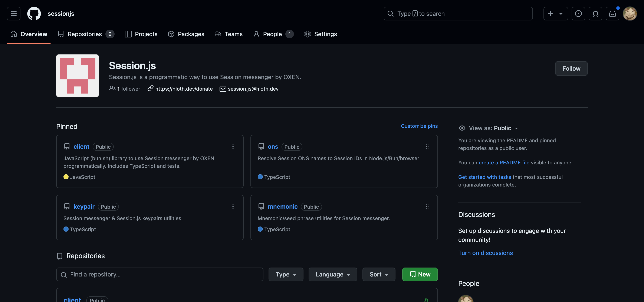Open the notifications inbox icon

coord(612,13)
